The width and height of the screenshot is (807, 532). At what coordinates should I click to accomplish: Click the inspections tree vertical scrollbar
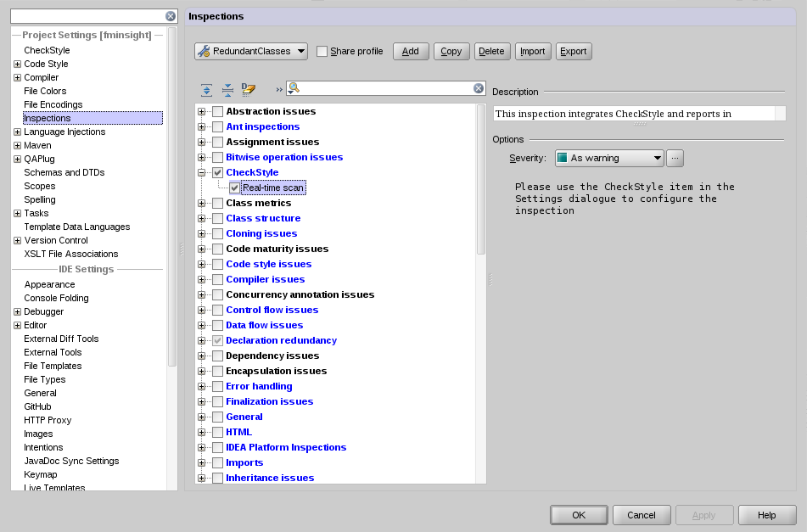tap(481, 180)
